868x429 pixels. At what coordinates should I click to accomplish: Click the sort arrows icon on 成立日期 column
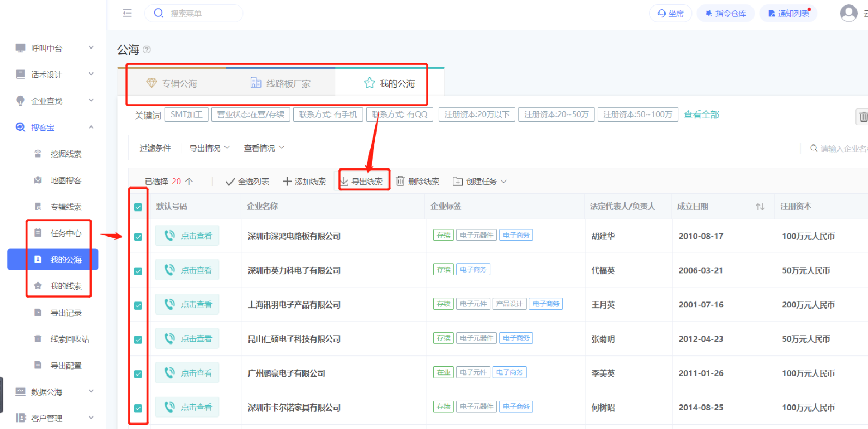coord(760,207)
